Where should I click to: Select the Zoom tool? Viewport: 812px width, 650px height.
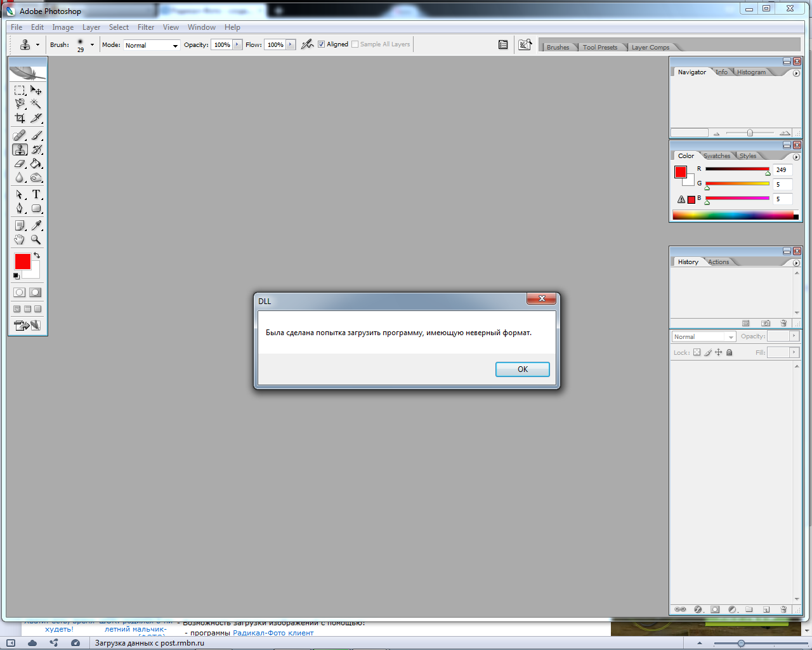pyautogui.click(x=36, y=239)
